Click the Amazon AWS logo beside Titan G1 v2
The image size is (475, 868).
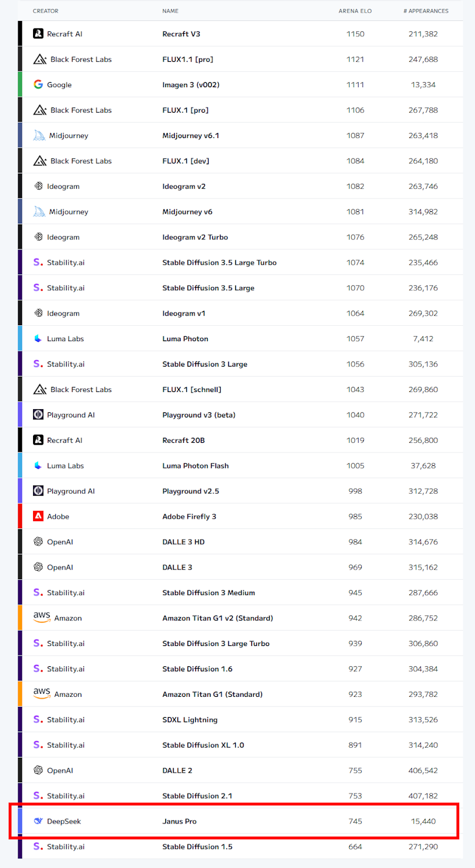point(42,618)
